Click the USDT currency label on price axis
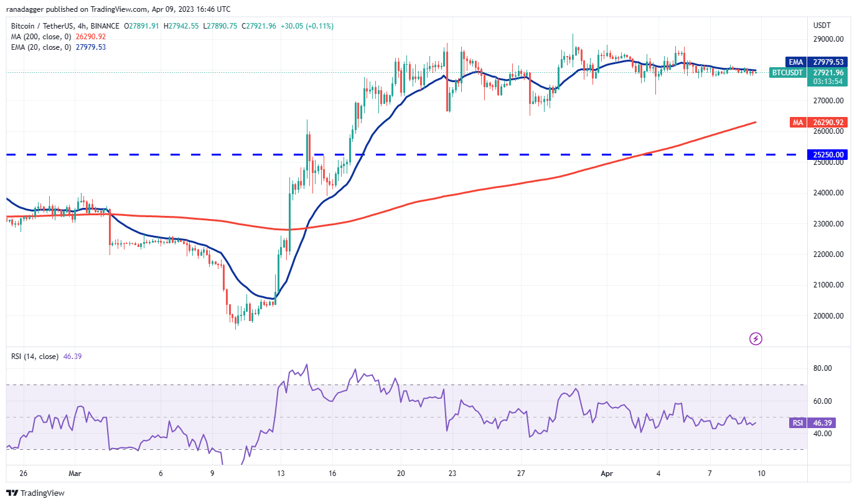The width and height of the screenshot is (857, 504). tap(822, 25)
